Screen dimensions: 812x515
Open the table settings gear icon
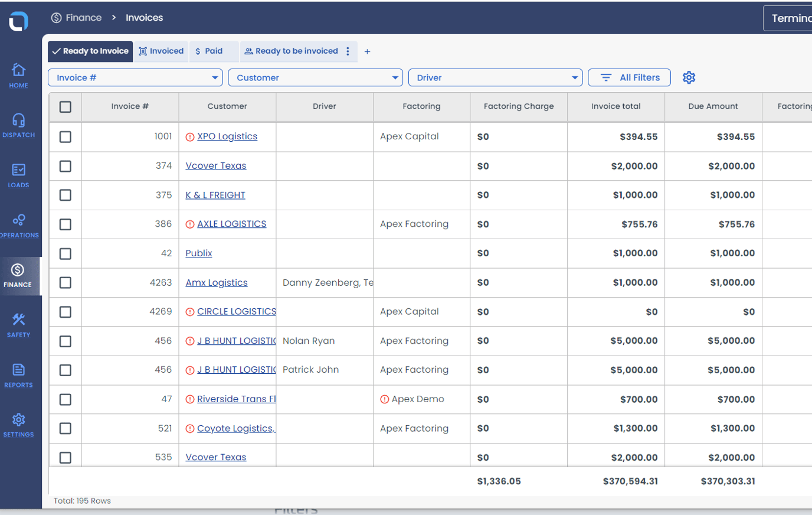point(689,77)
